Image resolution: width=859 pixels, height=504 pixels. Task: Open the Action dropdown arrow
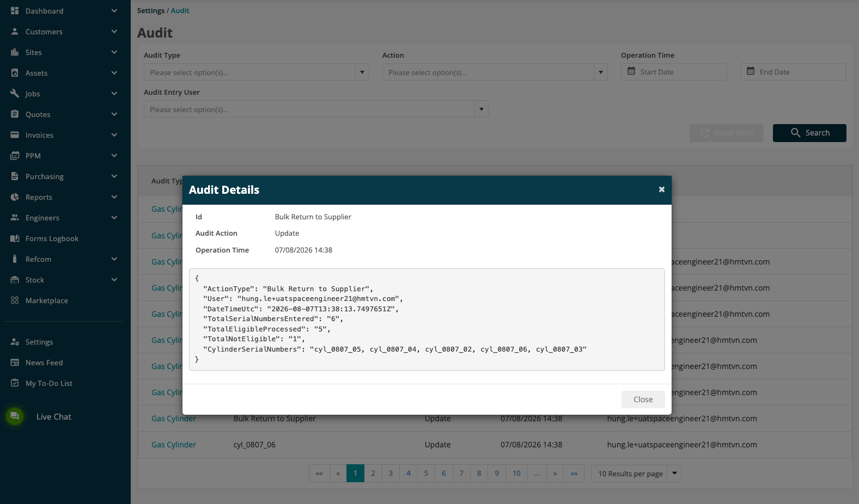tap(601, 72)
